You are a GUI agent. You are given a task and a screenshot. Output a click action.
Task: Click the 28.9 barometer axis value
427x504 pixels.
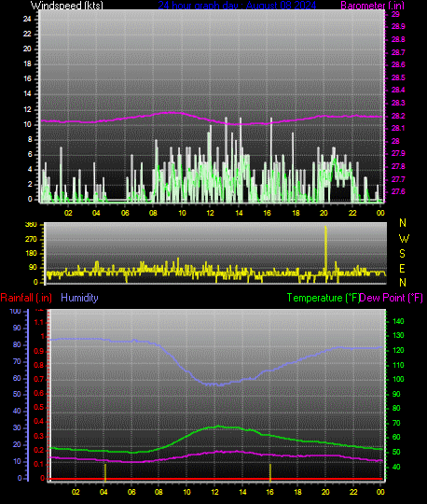(x=398, y=27)
